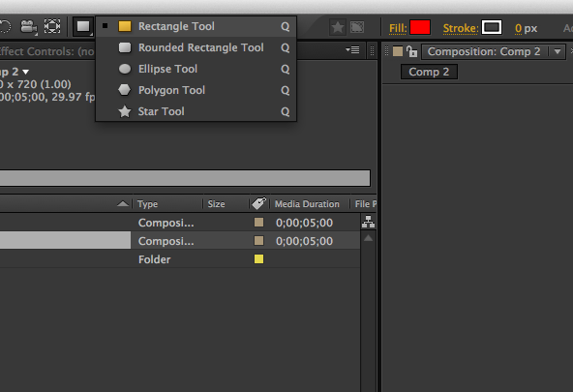The height and width of the screenshot is (392, 573).
Task: Click the project flowchart view icon
Action: (368, 222)
